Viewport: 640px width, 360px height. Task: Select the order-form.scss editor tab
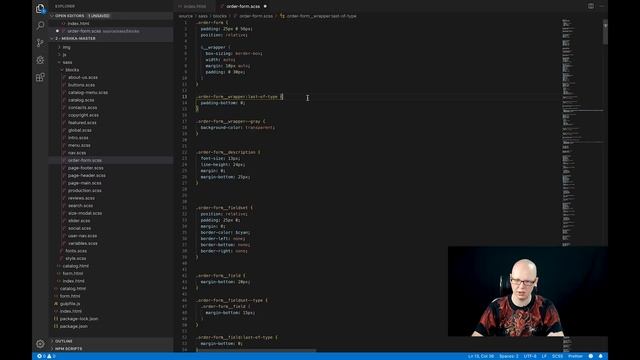tap(243, 7)
